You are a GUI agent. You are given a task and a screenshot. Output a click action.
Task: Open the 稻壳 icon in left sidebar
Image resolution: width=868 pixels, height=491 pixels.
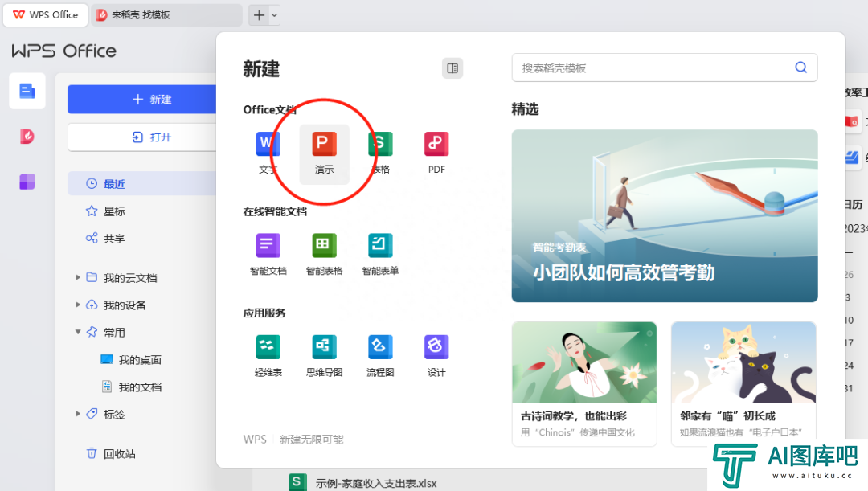pyautogui.click(x=27, y=136)
